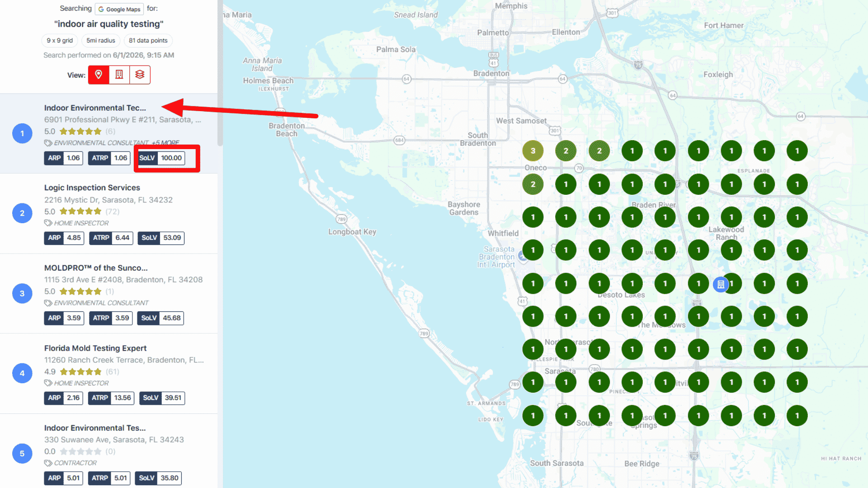The height and width of the screenshot is (488, 868).
Task: Click the 5mi radius chip
Action: pos(101,40)
